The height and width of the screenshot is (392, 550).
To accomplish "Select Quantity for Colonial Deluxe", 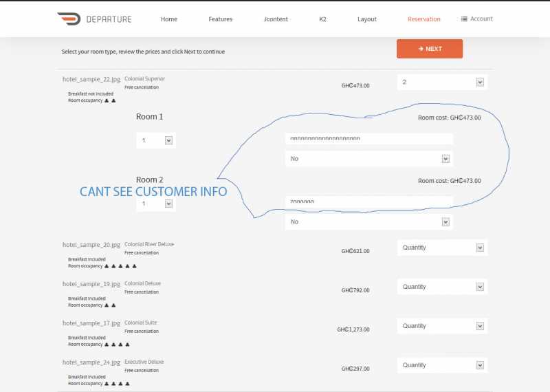I will [x=442, y=287].
